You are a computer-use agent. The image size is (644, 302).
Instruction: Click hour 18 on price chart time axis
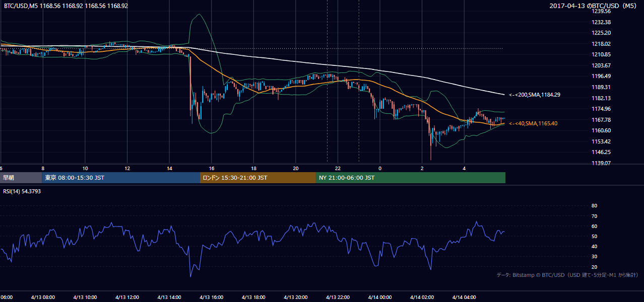(x=253, y=168)
